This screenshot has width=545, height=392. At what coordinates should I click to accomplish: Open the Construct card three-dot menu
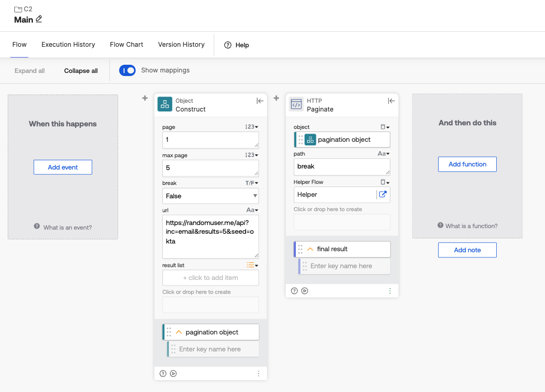(258, 374)
